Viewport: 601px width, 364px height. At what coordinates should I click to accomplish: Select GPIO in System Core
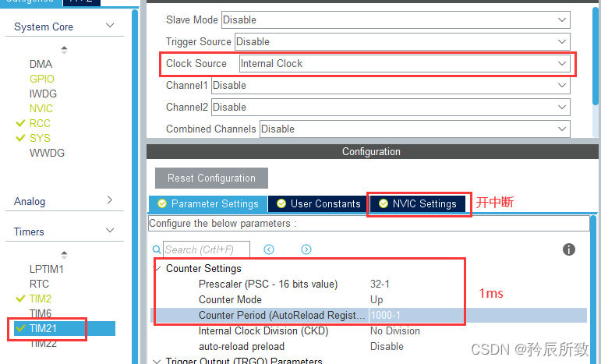(42, 79)
